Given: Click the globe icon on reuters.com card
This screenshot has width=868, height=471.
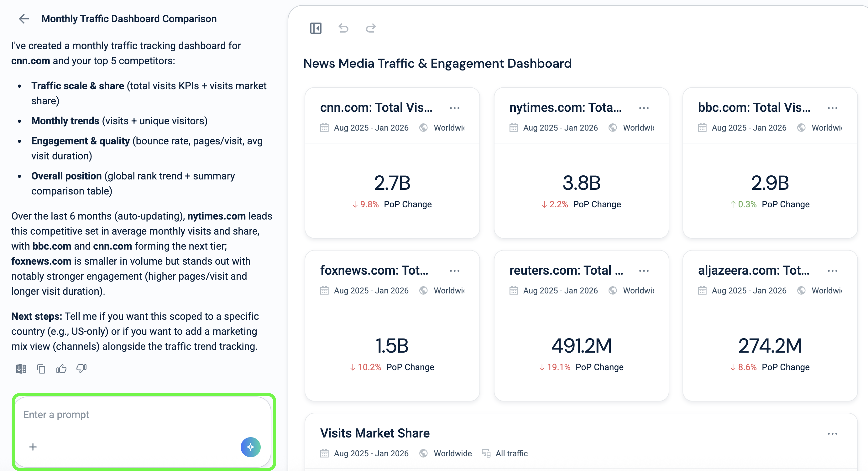Looking at the screenshot, I should (613, 290).
